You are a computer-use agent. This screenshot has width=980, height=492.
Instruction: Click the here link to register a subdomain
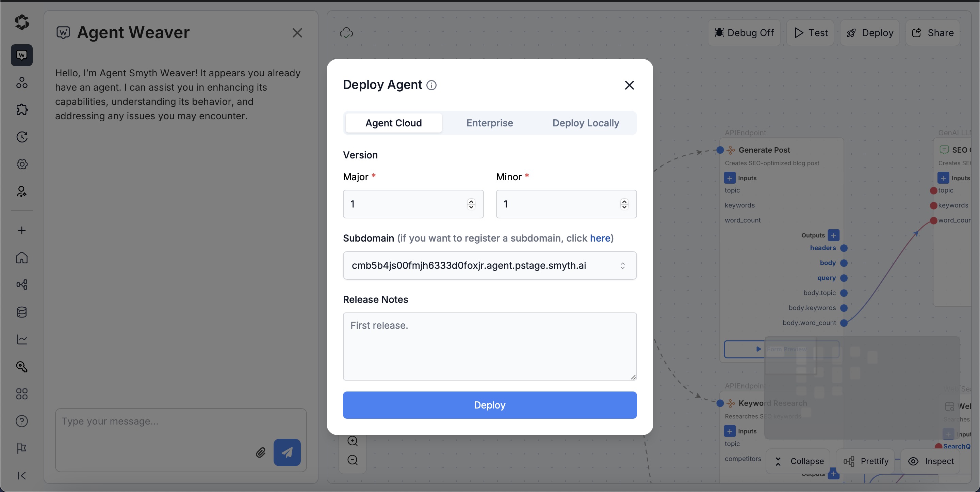[600, 238]
